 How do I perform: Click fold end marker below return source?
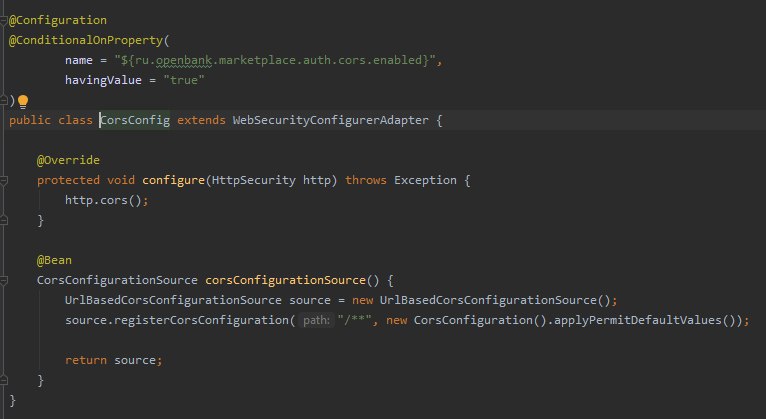coord(3,380)
